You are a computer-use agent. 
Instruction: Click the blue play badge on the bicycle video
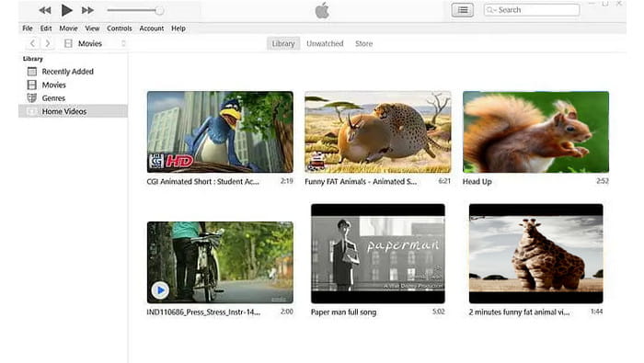160,290
